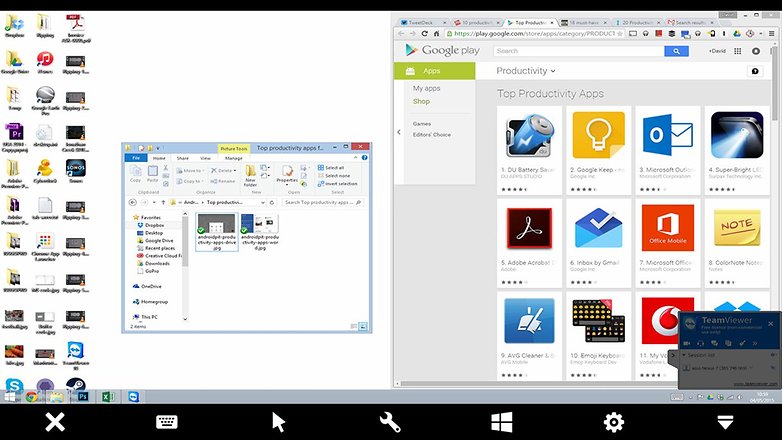The image size is (782, 440).
Task: Open Emoji Keyboard app card
Action: click(x=598, y=335)
